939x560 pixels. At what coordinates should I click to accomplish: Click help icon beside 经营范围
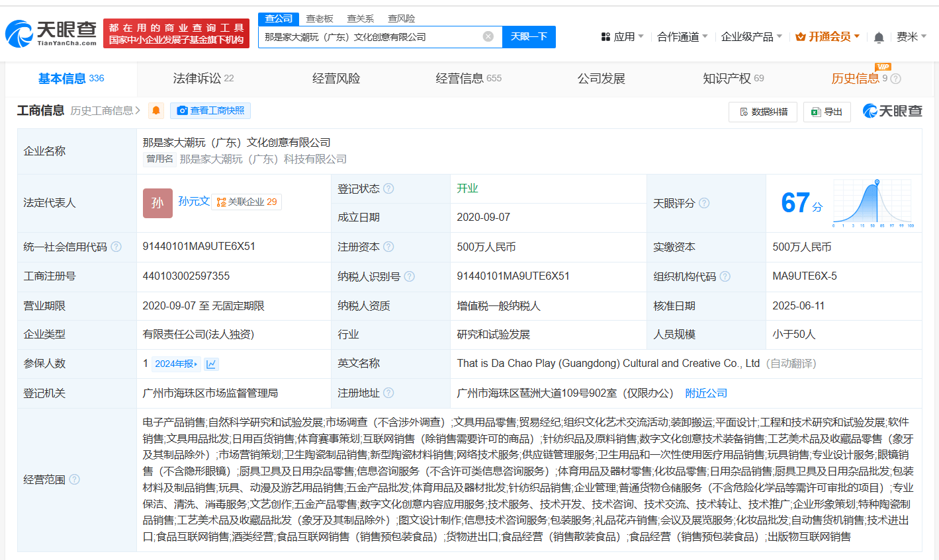75,479
